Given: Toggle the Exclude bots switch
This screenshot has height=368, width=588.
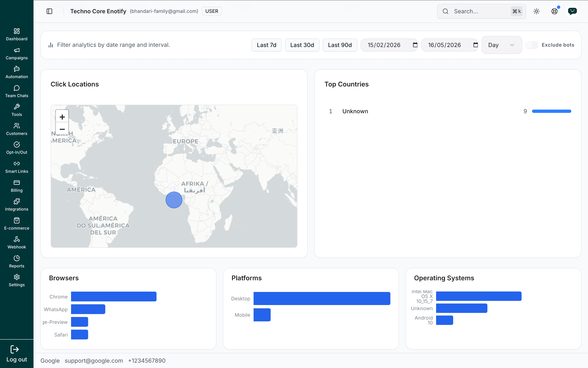Looking at the screenshot, I should pyautogui.click(x=532, y=45).
